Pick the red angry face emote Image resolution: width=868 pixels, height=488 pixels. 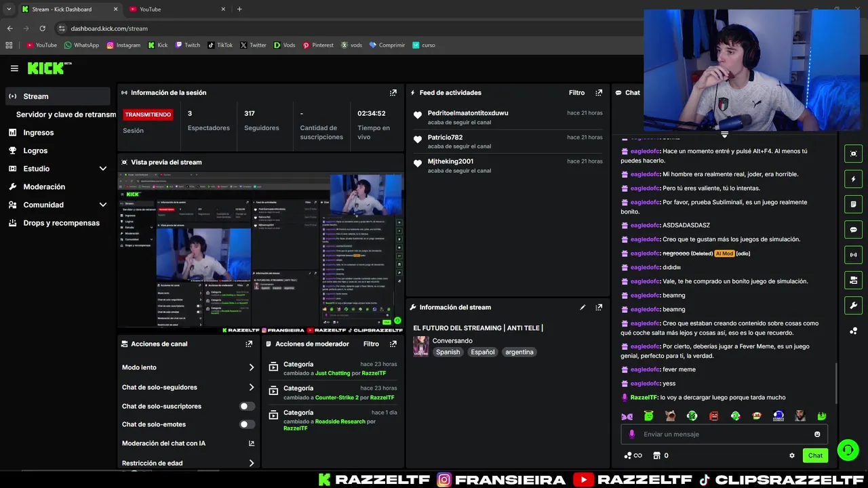713,415
